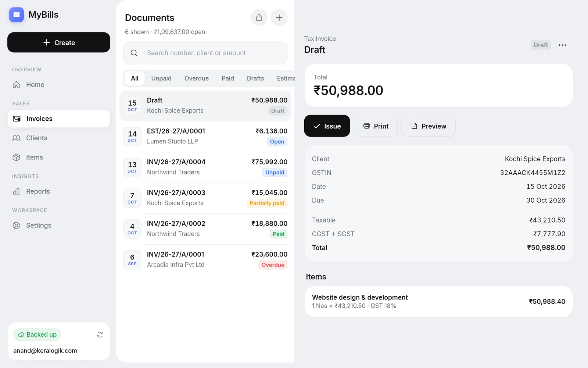Viewport: 588px width, 368px height.
Task: Click the MyBills logo icon
Action: coord(16,15)
